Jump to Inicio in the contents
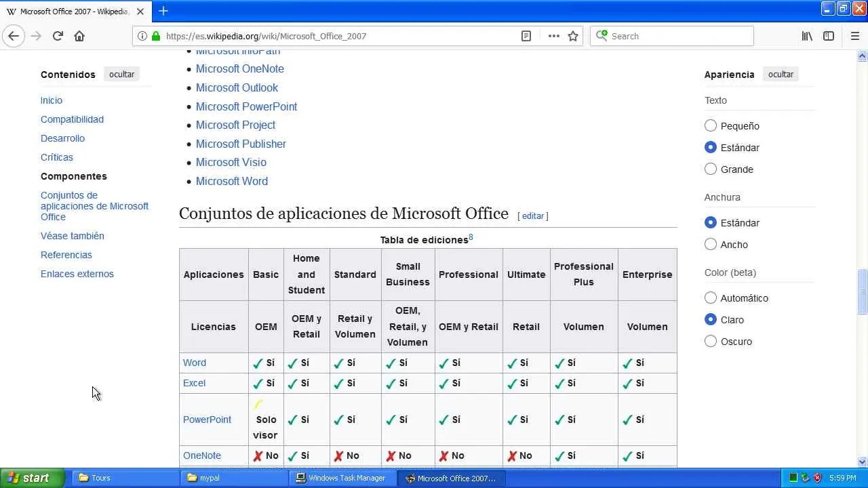This screenshot has height=488, width=868. pos(52,100)
